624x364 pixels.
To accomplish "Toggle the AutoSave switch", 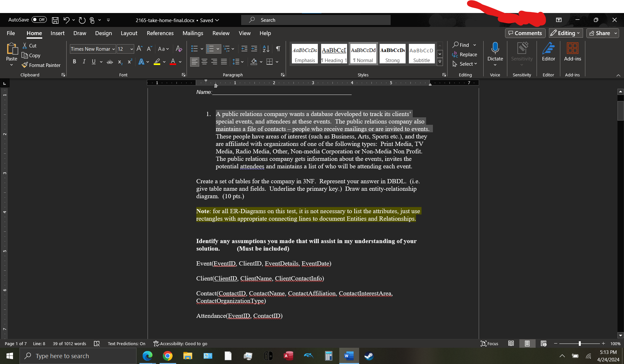I will [39, 20].
